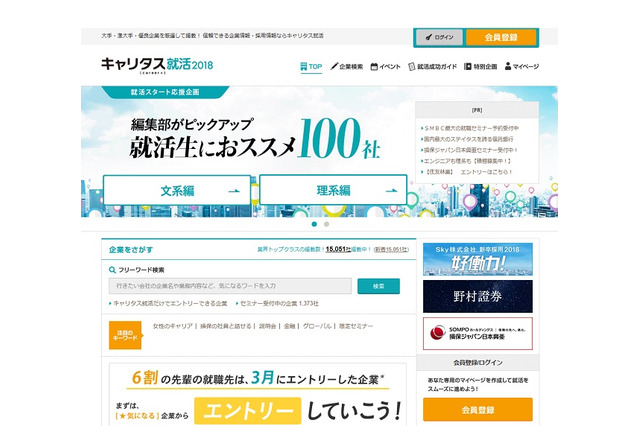
Task: Click the 損保の社員と話せる keyword
Action: point(225,326)
